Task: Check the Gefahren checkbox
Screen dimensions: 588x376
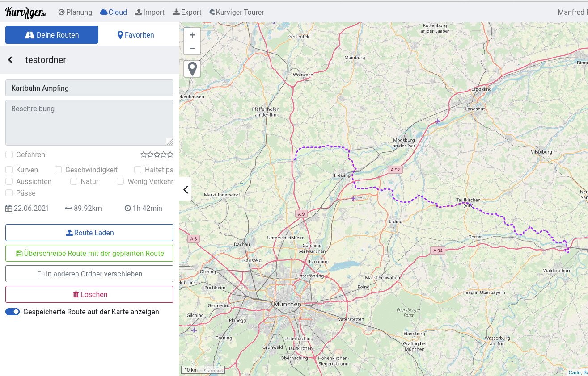Action: pyautogui.click(x=9, y=155)
